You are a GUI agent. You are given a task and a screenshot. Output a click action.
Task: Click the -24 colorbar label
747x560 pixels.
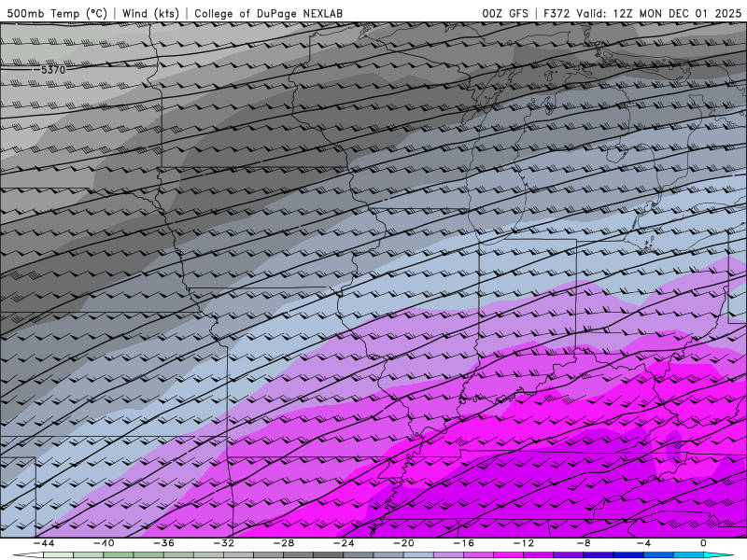344,543
